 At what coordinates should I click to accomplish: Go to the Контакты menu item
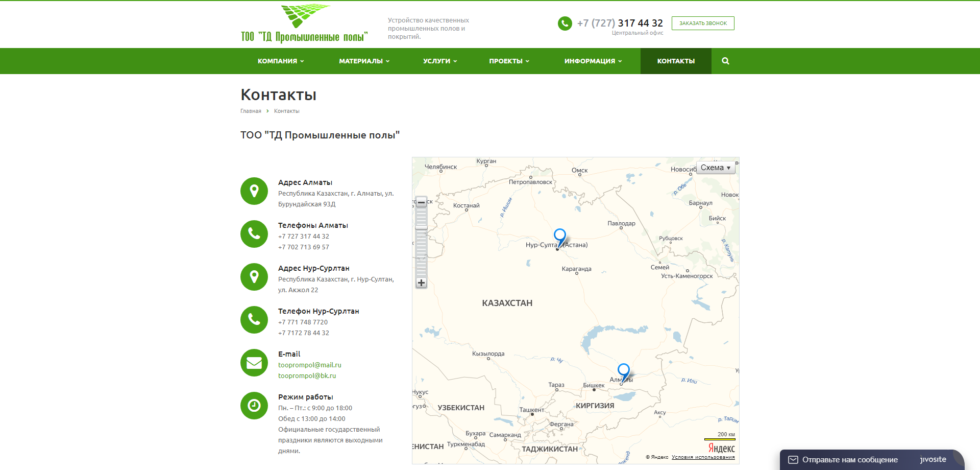pos(676,61)
